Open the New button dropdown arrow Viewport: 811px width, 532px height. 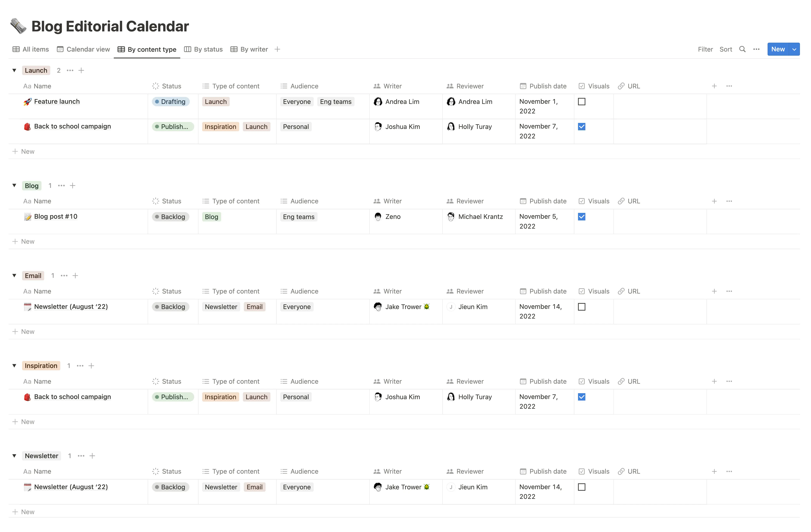794,49
